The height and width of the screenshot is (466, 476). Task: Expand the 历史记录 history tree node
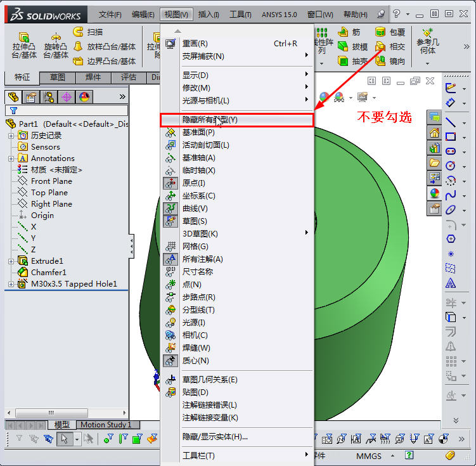(x=11, y=136)
